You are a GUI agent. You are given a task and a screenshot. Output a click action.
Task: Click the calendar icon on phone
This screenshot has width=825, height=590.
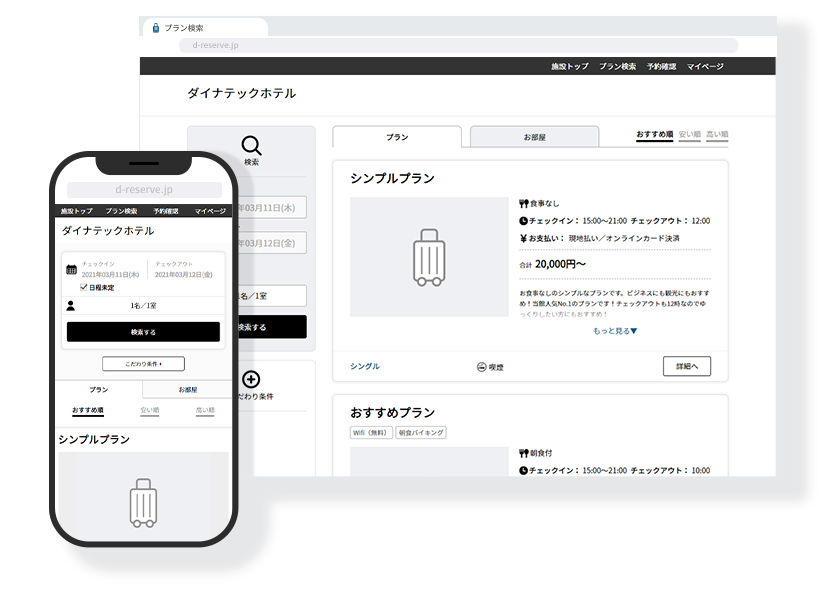(x=71, y=269)
